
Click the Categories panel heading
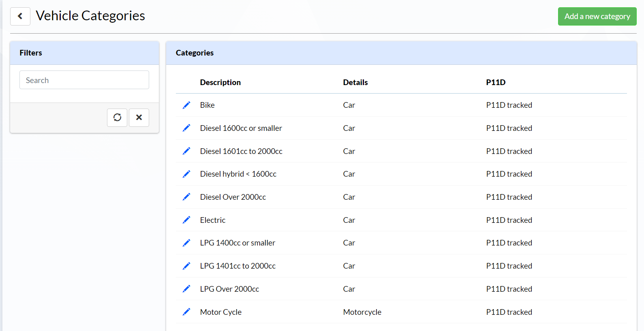coord(195,53)
